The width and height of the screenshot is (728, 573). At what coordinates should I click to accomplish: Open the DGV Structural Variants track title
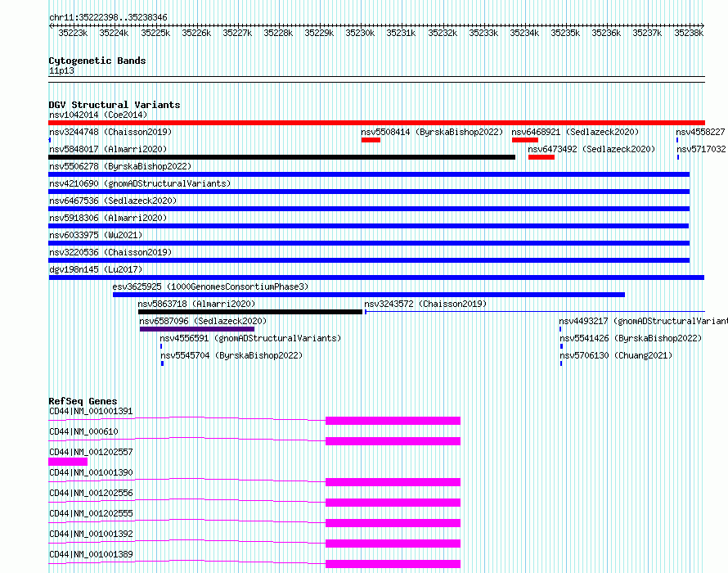[115, 105]
